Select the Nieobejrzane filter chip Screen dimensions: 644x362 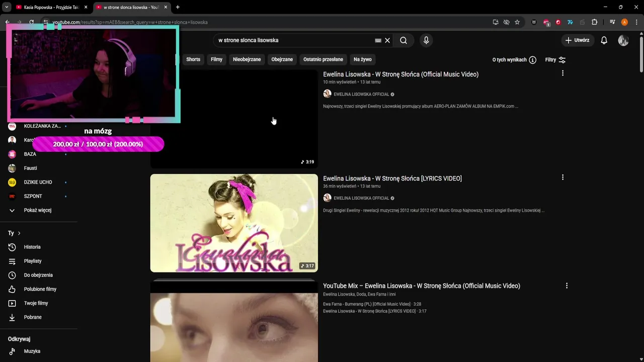click(247, 59)
